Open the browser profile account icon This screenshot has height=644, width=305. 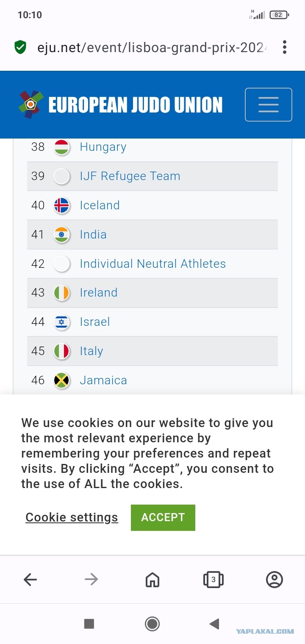[x=274, y=579]
